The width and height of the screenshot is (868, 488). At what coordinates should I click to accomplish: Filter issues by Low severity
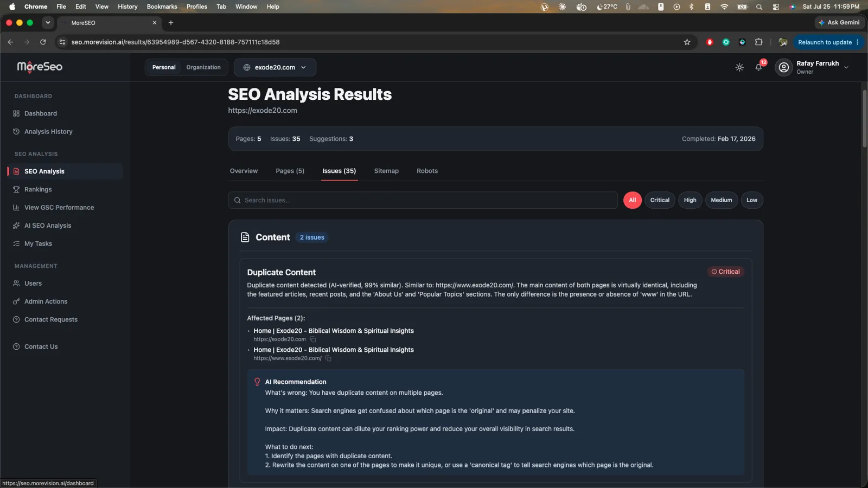[752, 200]
